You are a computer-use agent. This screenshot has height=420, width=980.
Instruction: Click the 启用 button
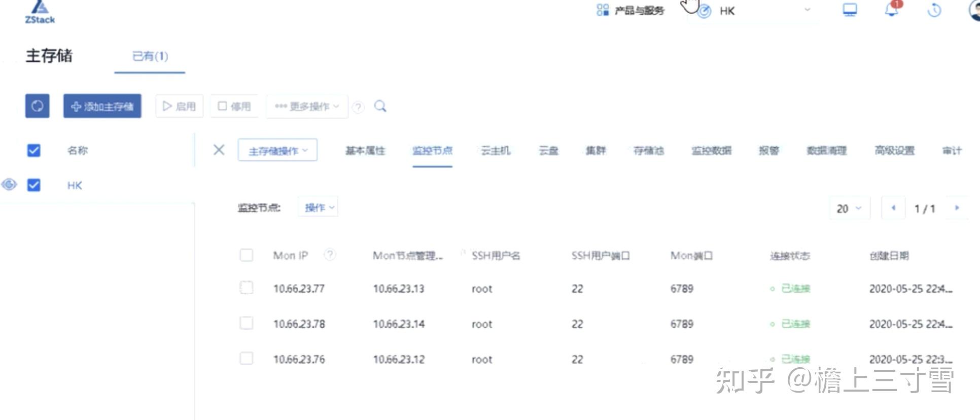pos(179,106)
